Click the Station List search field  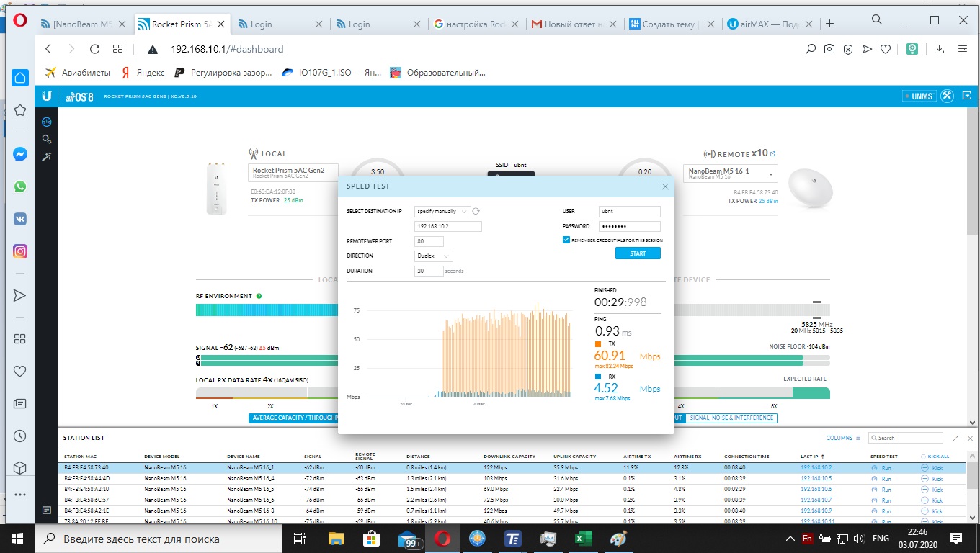tap(906, 438)
